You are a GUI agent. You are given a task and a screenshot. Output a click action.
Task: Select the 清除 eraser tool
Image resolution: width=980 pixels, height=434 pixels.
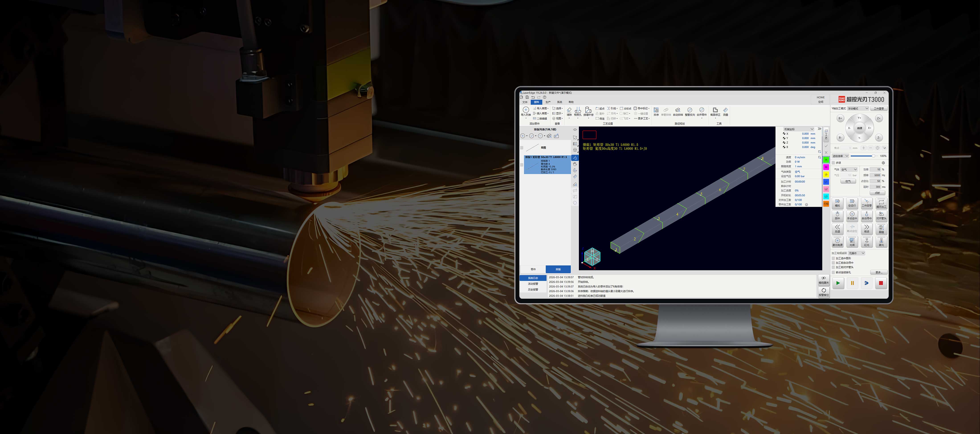pyautogui.click(x=569, y=111)
